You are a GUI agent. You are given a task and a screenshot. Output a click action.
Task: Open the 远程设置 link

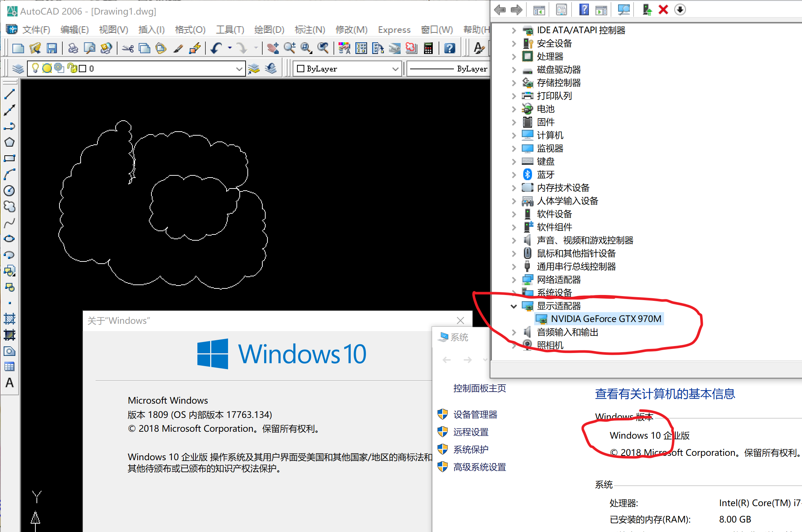point(471,432)
